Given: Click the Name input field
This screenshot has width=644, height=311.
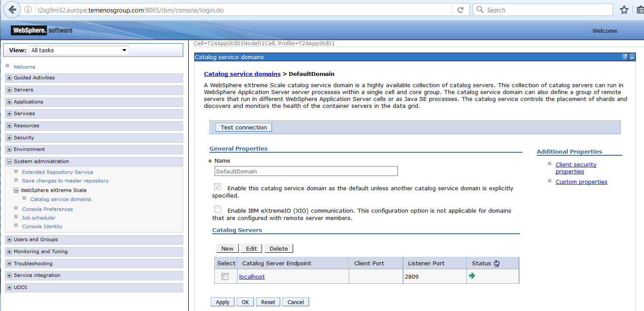Looking at the screenshot, I should 306,171.
